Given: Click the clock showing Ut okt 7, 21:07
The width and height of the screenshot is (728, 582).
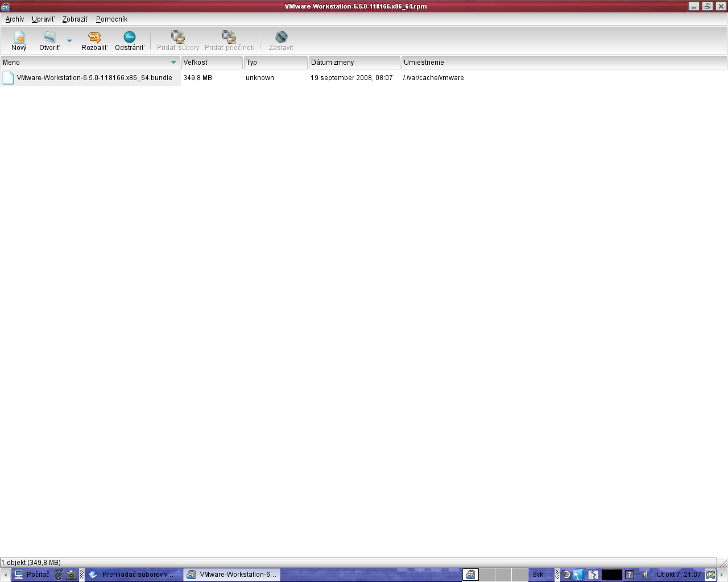Looking at the screenshot, I should click(x=679, y=575).
